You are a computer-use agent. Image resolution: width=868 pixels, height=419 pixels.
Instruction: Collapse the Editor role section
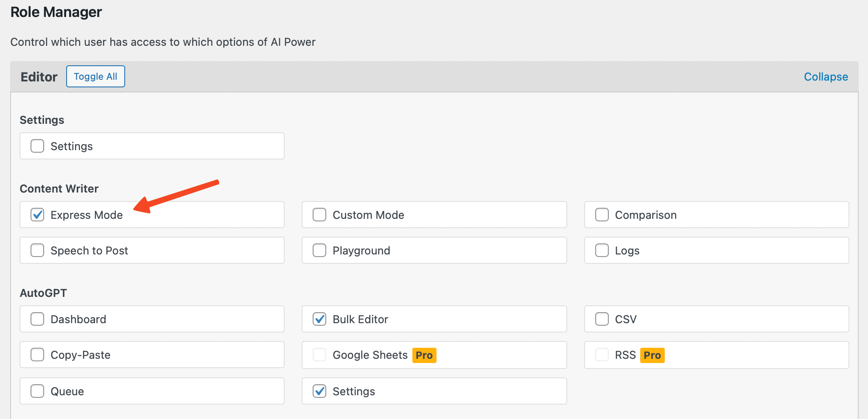click(x=826, y=77)
